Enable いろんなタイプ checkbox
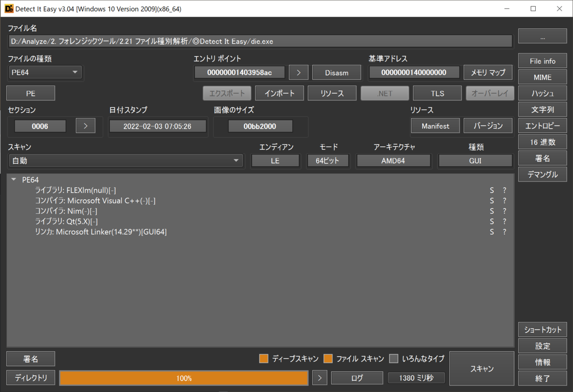The height and width of the screenshot is (392, 573). [393, 358]
